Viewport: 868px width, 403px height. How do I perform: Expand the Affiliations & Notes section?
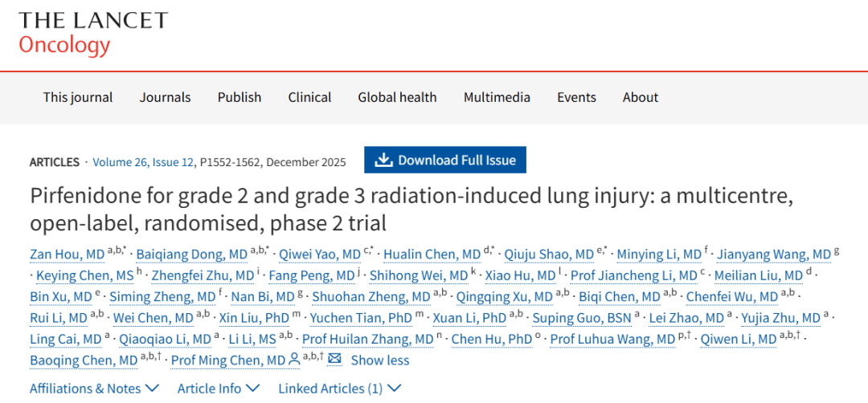tap(94, 389)
